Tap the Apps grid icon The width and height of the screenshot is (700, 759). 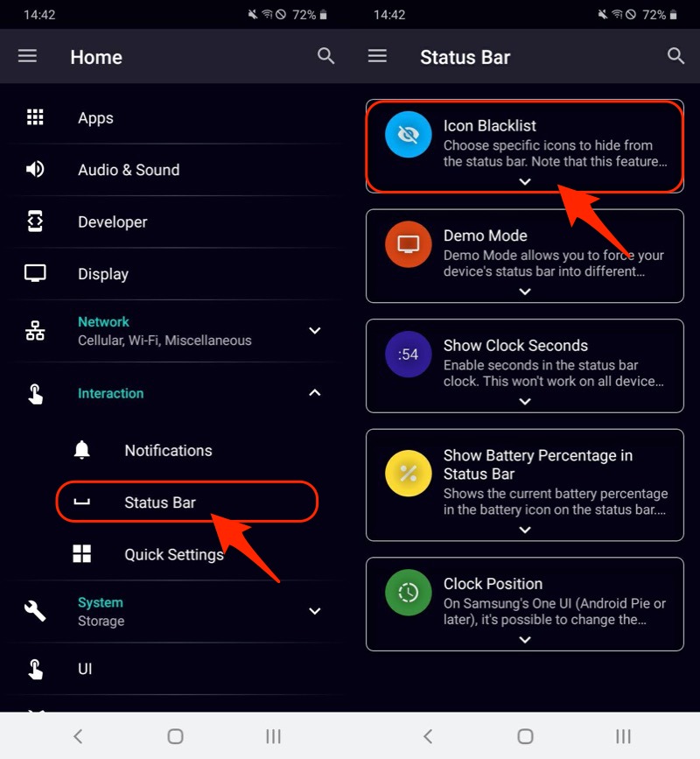[x=35, y=118]
